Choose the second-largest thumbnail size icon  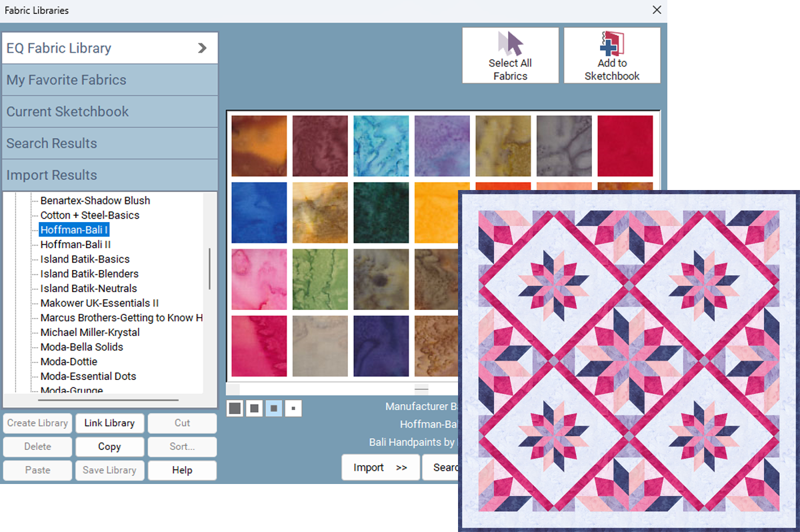coord(254,408)
